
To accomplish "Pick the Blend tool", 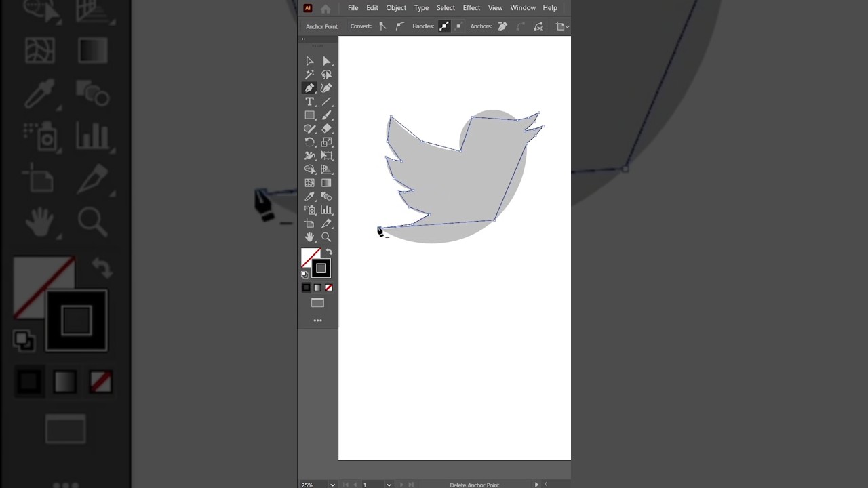I will coord(326,197).
